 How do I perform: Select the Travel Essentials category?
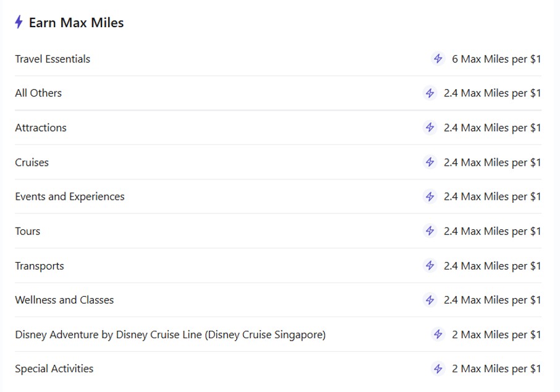(x=53, y=59)
